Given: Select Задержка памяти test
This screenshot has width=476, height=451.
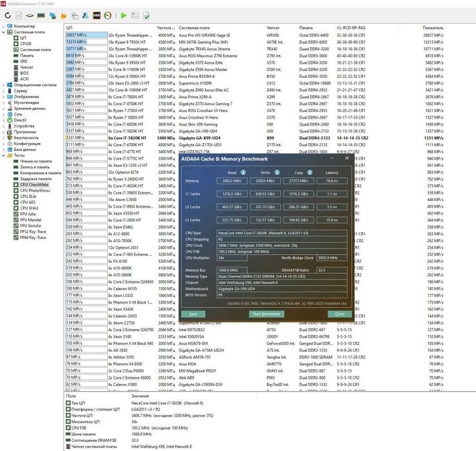Looking at the screenshot, I should (35, 178).
